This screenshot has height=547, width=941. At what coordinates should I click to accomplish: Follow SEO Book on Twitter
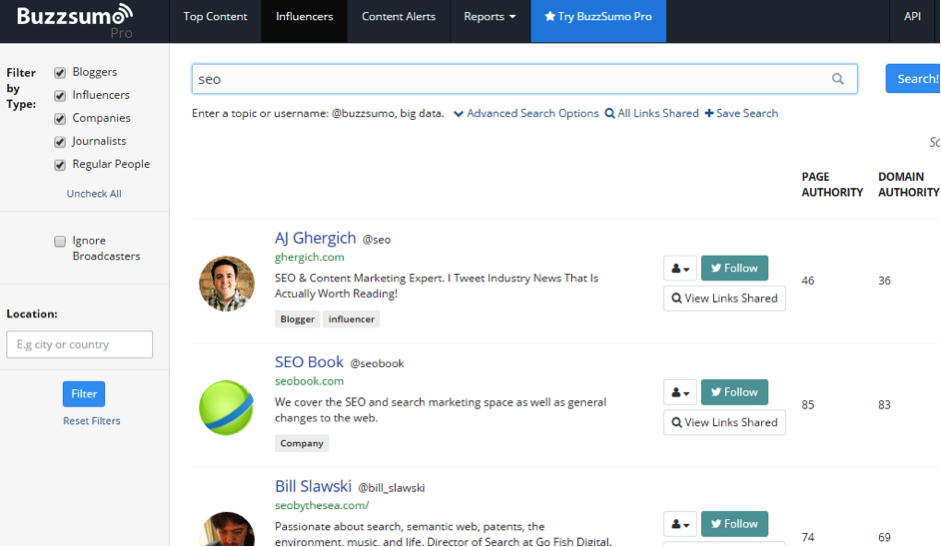(734, 392)
